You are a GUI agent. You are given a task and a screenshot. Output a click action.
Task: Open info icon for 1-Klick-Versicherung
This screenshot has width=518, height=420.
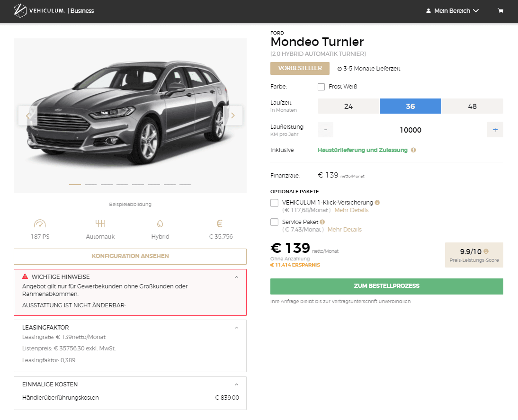377,203
